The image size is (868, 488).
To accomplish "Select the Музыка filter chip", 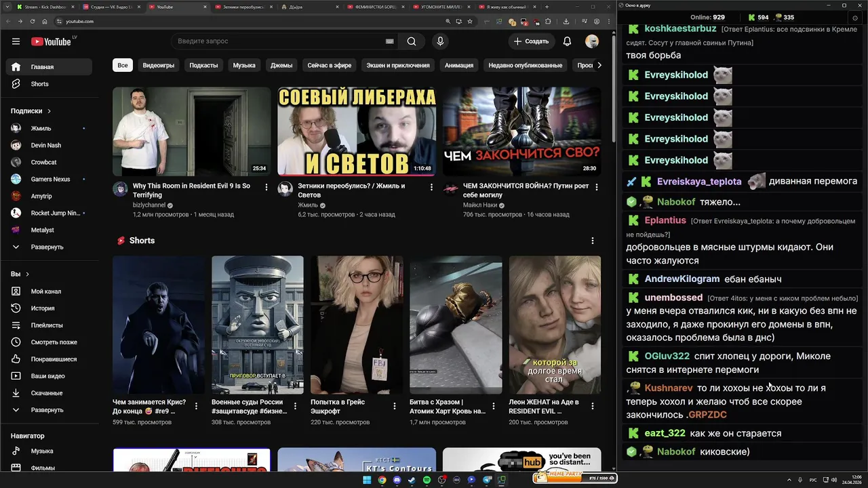I will [244, 66].
